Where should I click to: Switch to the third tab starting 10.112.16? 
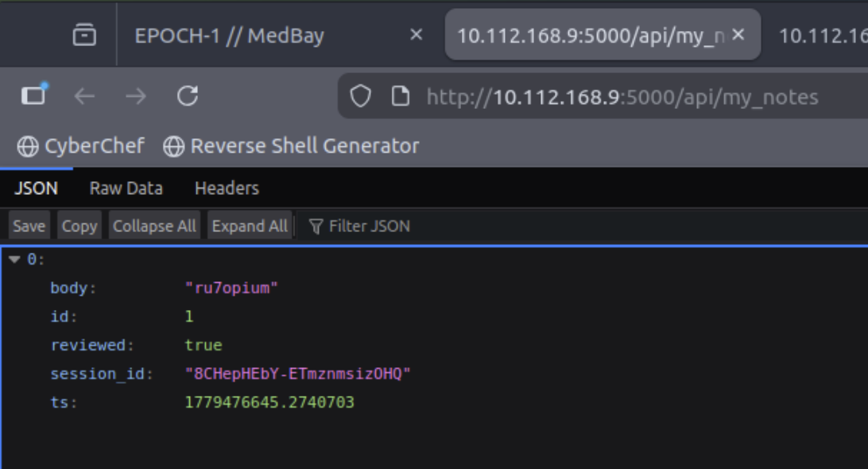[x=823, y=36]
